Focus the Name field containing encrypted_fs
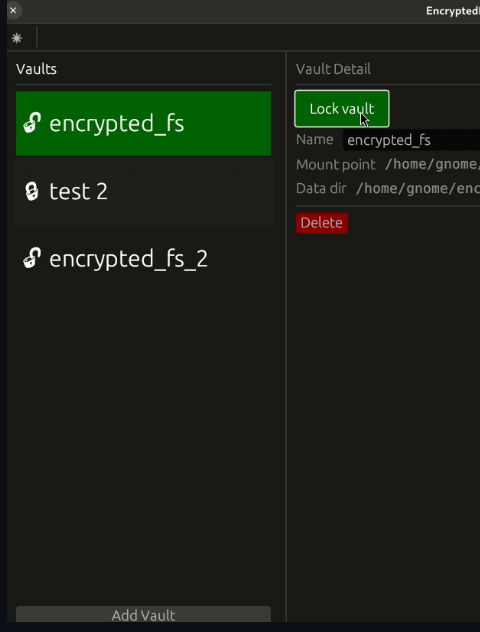The image size is (480, 632). click(x=411, y=140)
